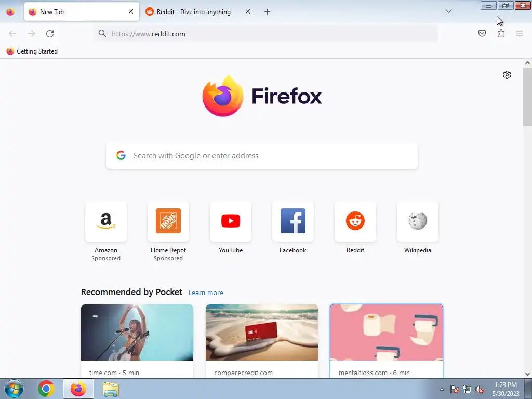Screen dimensions: 532x399
Task: Open the Getting Started bookmark
Action: point(32,51)
